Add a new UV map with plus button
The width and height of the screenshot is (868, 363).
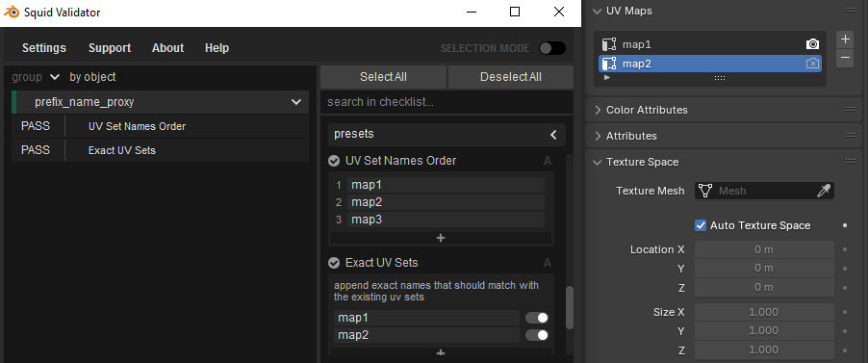point(845,39)
